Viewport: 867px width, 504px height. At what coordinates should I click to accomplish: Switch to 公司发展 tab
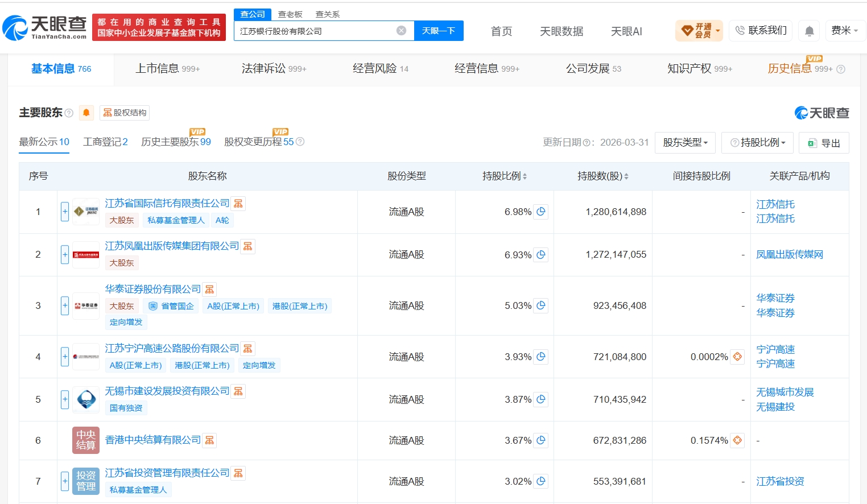593,69
